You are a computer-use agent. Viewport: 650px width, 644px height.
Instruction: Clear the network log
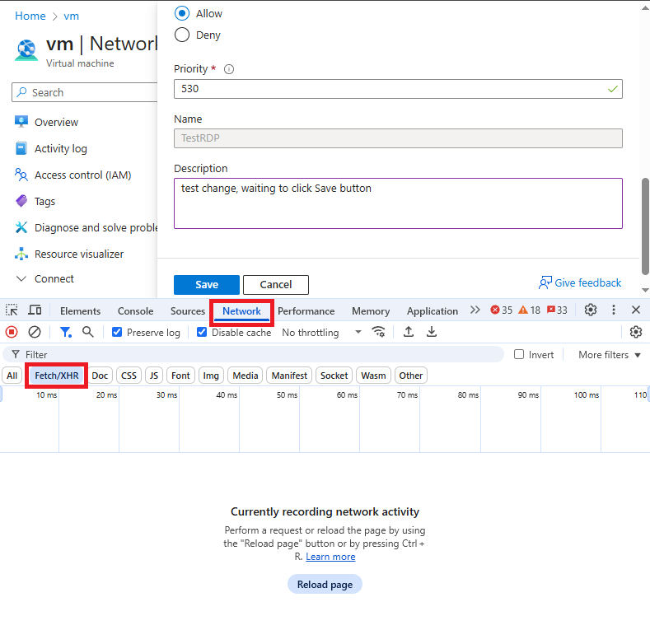(35, 332)
